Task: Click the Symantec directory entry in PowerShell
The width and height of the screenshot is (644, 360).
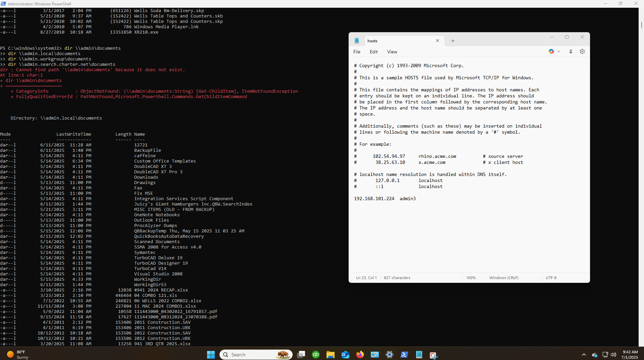Action: (145, 252)
